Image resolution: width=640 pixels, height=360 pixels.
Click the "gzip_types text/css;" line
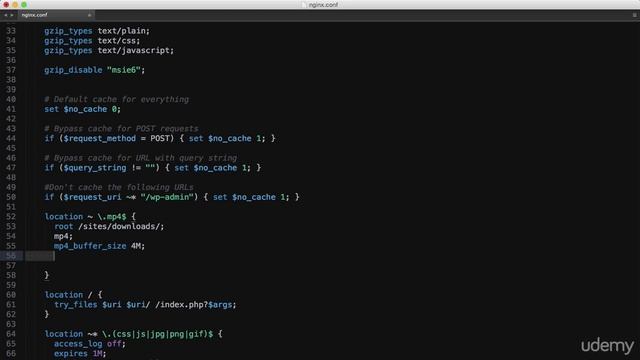tap(92, 41)
